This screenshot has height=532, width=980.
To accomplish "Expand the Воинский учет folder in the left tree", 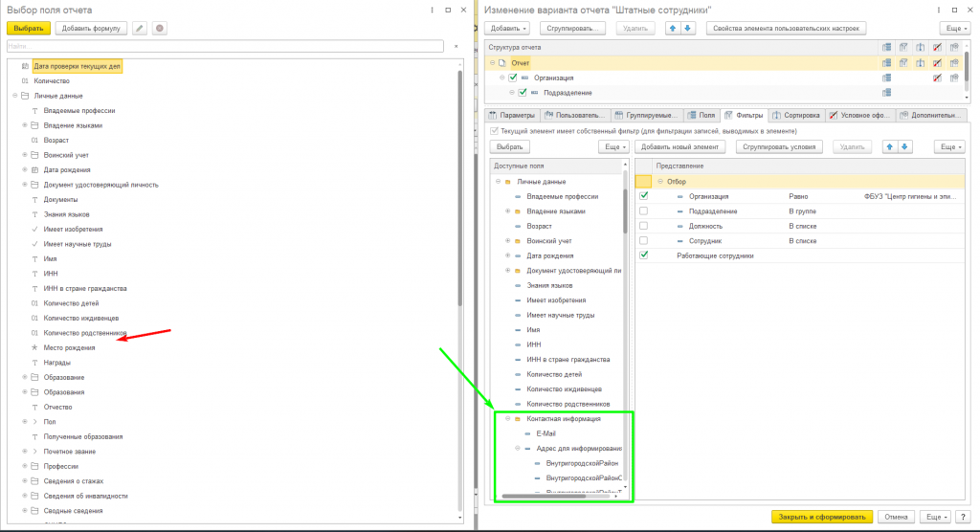I will point(25,155).
